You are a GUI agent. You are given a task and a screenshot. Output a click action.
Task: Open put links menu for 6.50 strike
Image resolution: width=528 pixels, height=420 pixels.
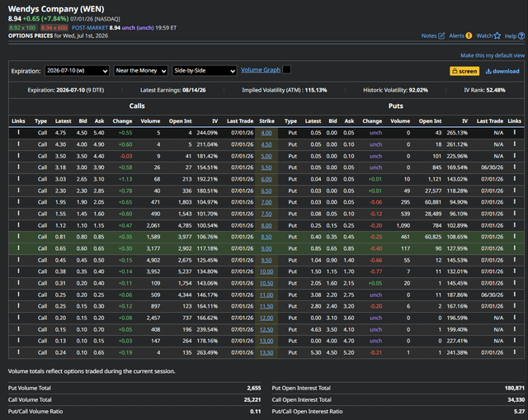point(515,191)
